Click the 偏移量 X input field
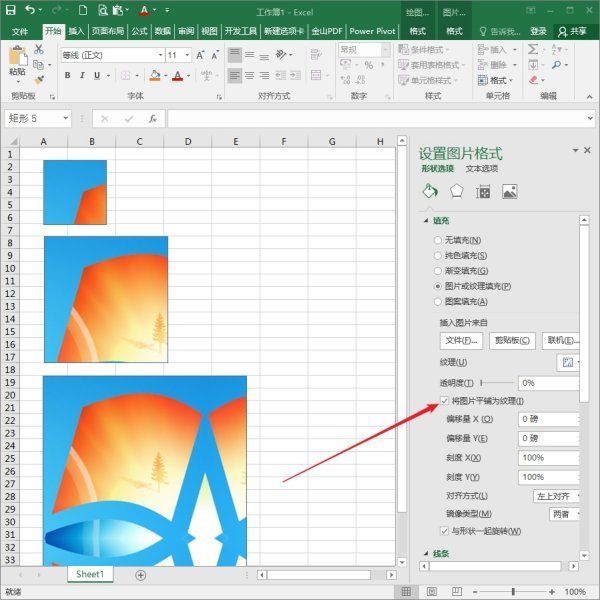600x600 pixels. pyautogui.click(x=549, y=419)
